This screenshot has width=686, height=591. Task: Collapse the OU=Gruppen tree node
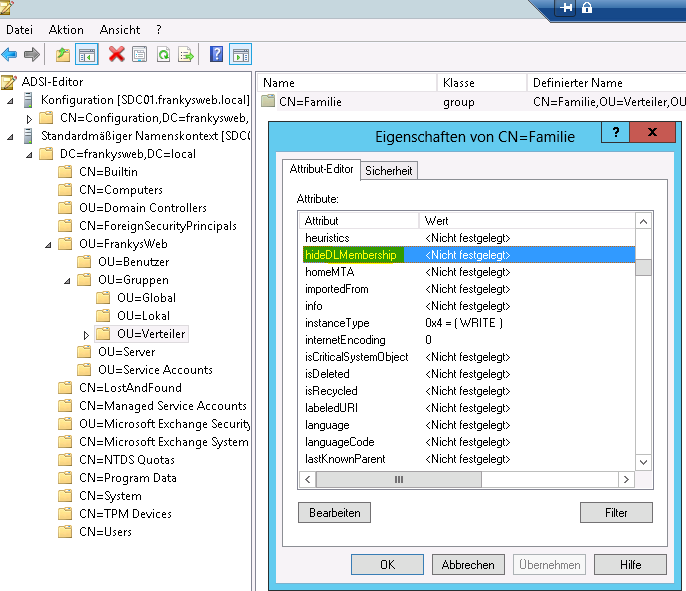pos(67,280)
